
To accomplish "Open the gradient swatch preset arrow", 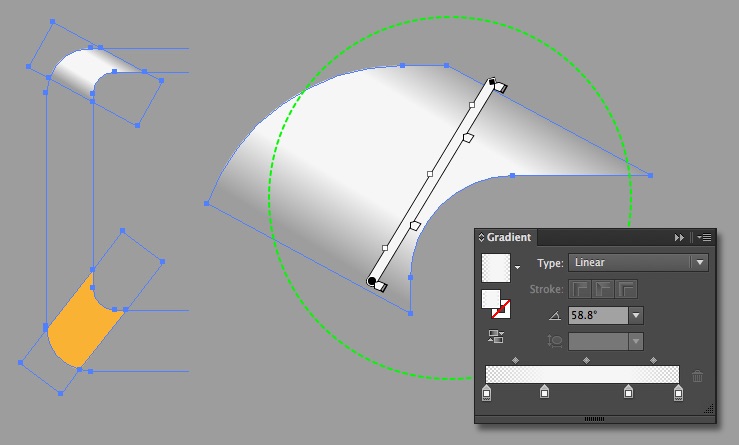I will point(517,268).
